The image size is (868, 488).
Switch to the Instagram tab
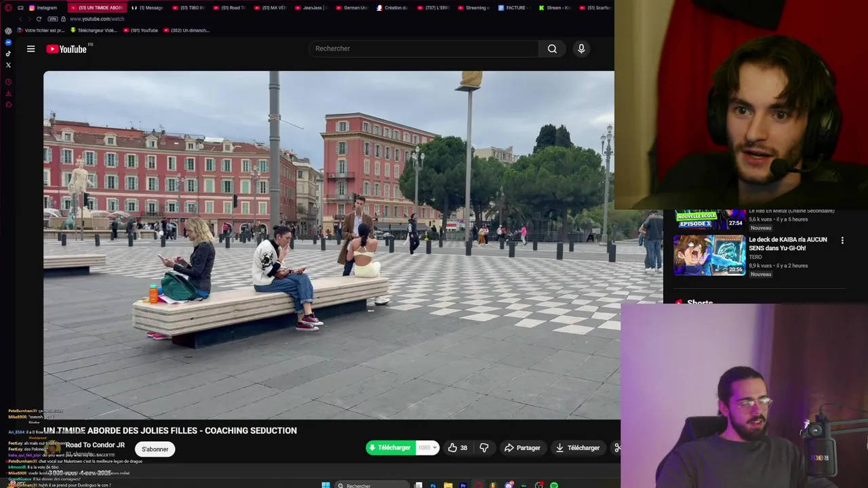(43, 7)
